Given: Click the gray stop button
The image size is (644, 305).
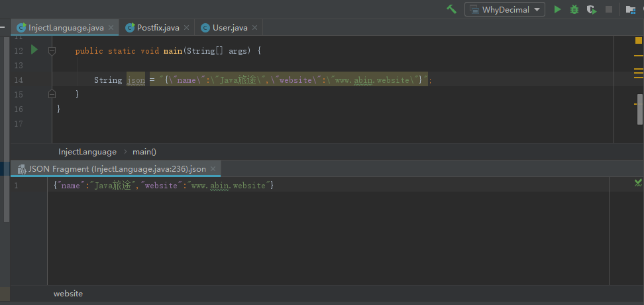Looking at the screenshot, I should click(x=609, y=9).
